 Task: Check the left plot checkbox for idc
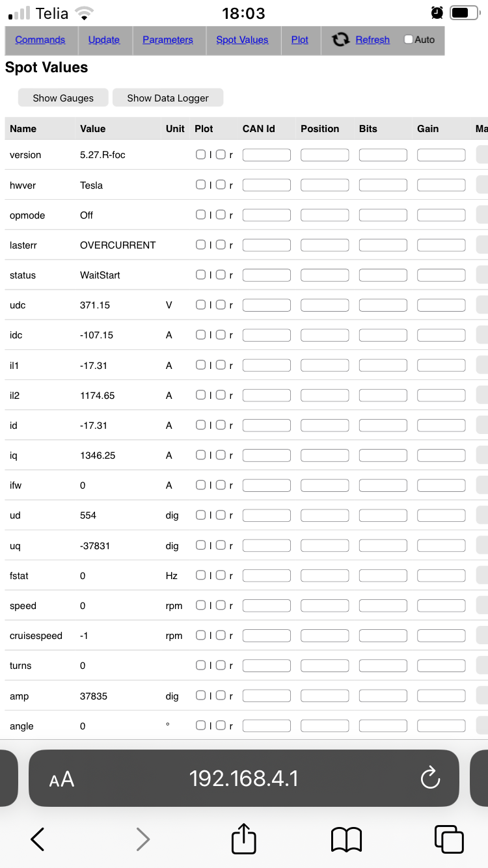tap(201, 334)
